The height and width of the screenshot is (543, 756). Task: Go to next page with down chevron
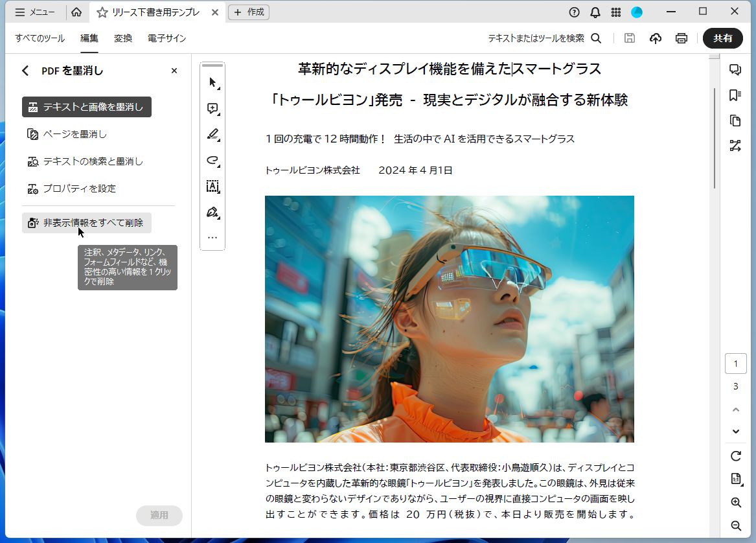(735, 431)
